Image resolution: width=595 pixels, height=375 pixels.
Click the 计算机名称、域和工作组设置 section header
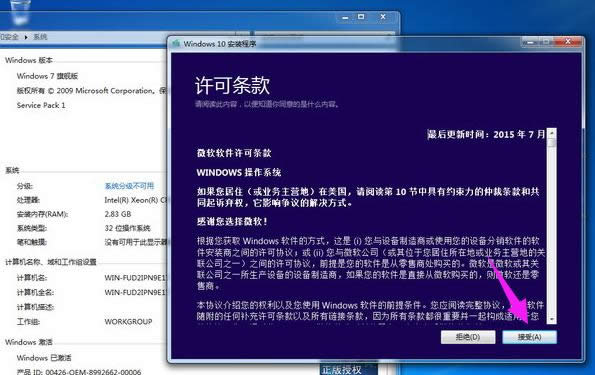point(51,262)
